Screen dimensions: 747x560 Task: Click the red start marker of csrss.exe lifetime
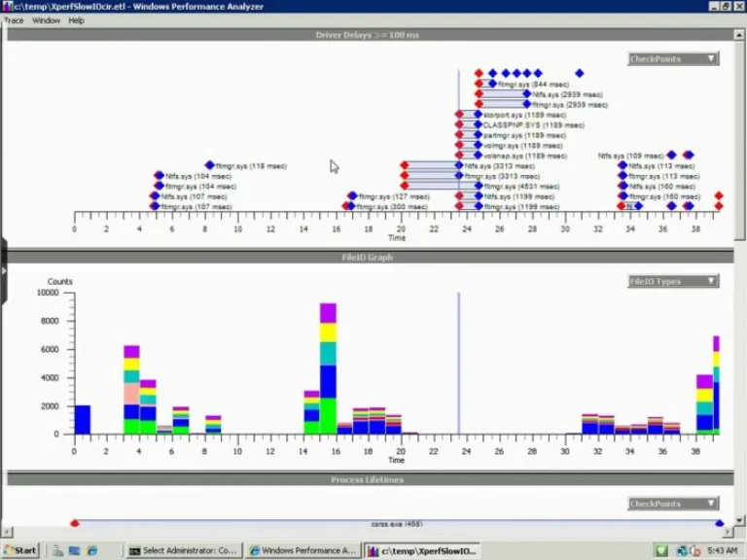[x=75, y=523]
